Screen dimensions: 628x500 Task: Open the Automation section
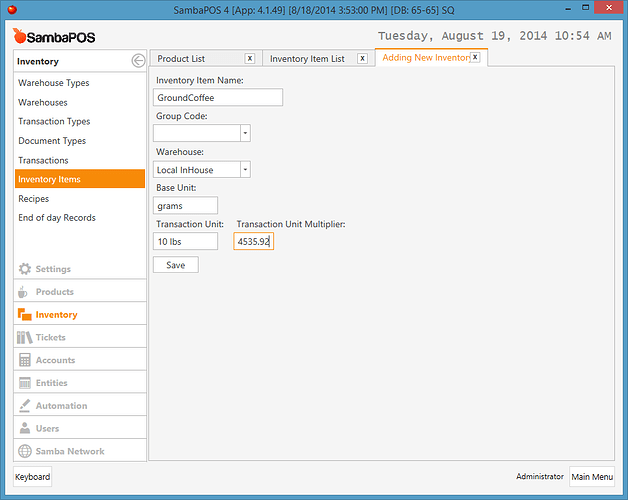[x=80, y=405]
